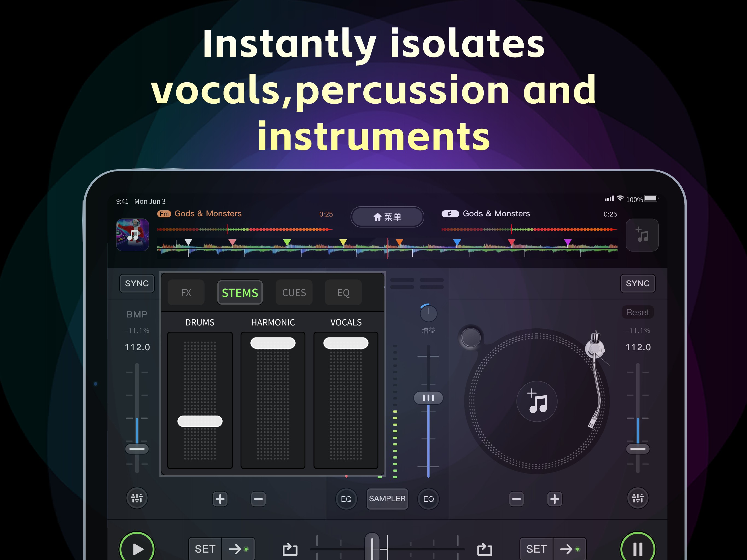Click the right deck minus pitch button

tap(516, 499)
